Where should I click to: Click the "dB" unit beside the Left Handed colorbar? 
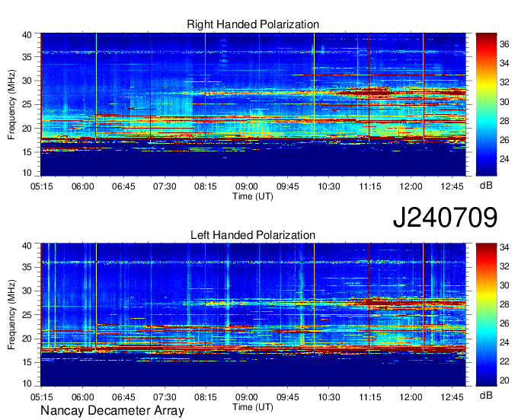[x=486, y=396]
